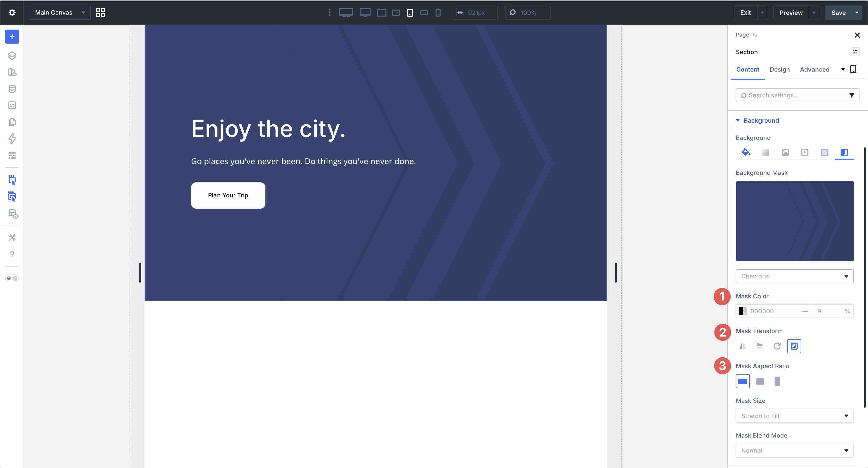Image resolution: width=868 pixels, height=468 pixels.
Task: Select the horizontal flip Mask Transform option
Action: tap(743, 346)
